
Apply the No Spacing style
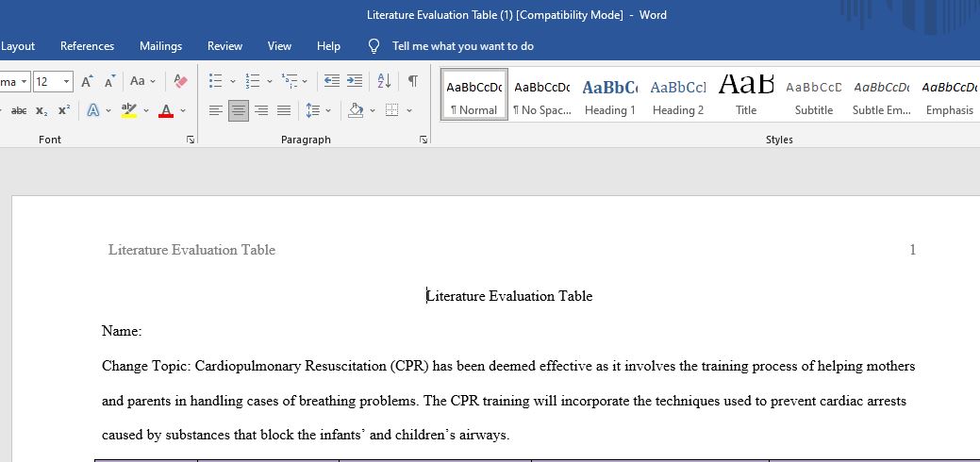pyautogui.click(x=541, y=95)
